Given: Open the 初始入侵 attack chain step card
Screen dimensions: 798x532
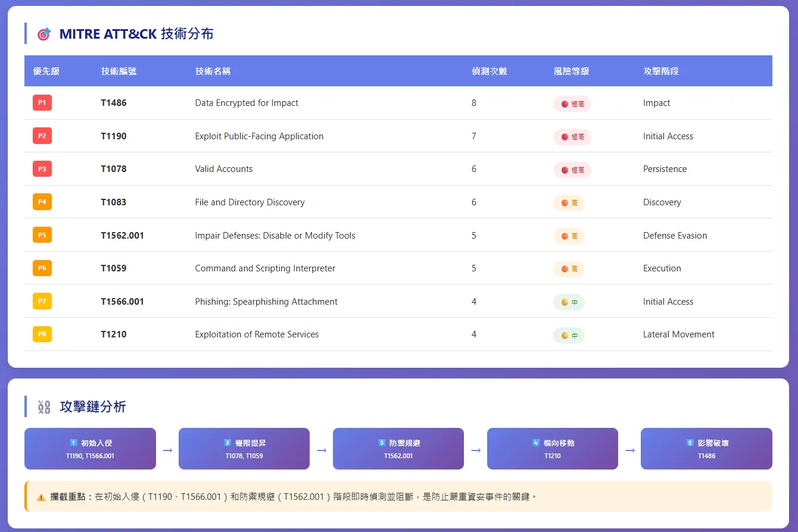Looking at the screenshot, I should click(x=90, y=449).
